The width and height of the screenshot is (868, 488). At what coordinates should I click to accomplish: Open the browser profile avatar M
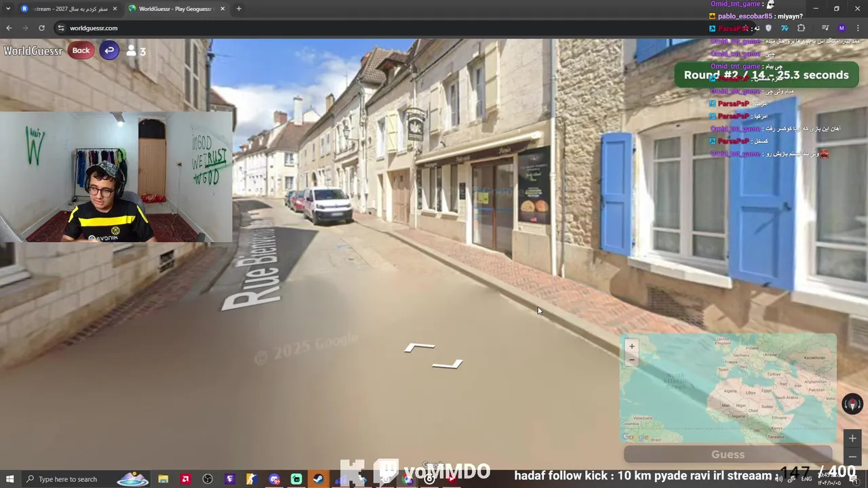tap(842, 28)
